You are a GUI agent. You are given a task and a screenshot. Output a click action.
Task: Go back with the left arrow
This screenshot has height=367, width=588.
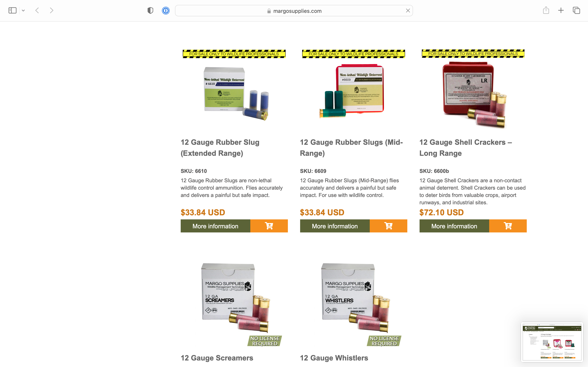[x=37, y=10]
